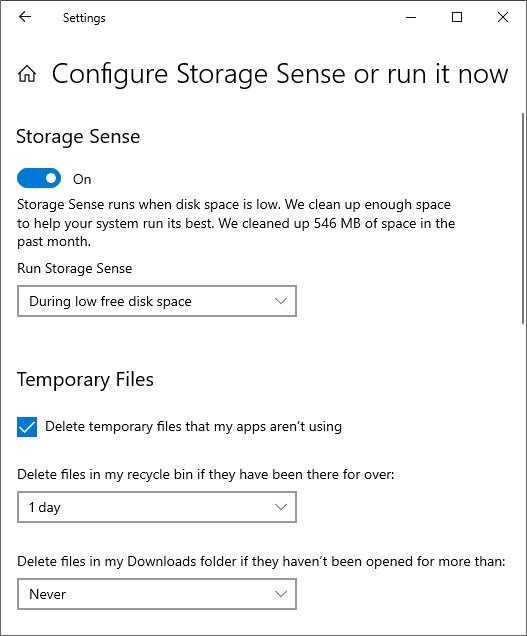Click the vertical scrollbar thumb
This screenshot has height=636, width=527.
(523, 218)
